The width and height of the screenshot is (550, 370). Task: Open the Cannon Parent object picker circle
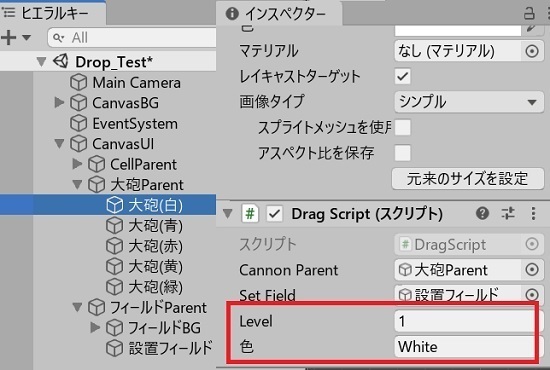coord(532,270)
